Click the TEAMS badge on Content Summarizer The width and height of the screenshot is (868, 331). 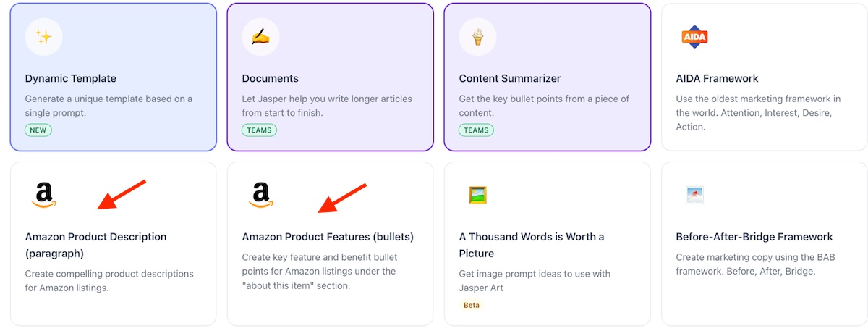(x=476, y=130)
